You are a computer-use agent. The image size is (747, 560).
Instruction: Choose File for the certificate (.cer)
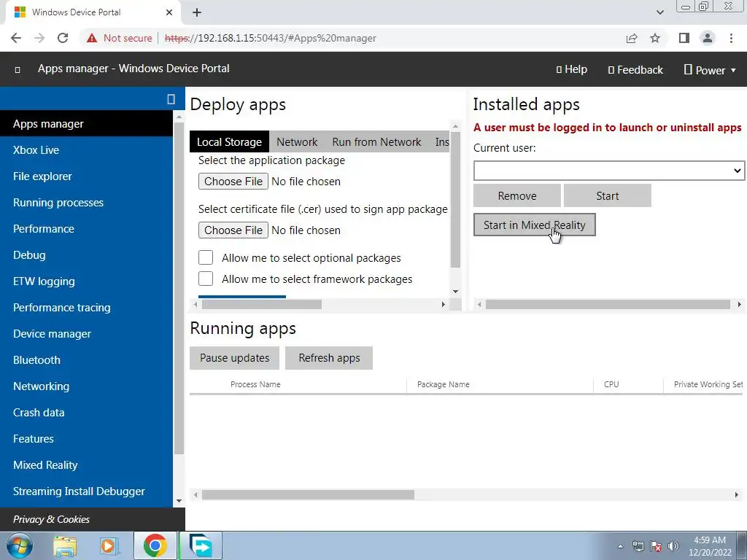pyautogui.click(x=233, y=230)
